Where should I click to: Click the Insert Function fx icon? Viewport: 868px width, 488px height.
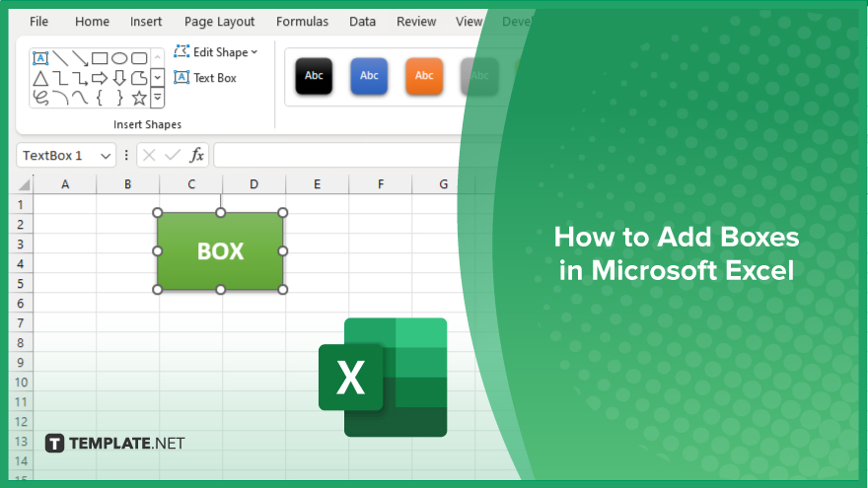[196, 156]
